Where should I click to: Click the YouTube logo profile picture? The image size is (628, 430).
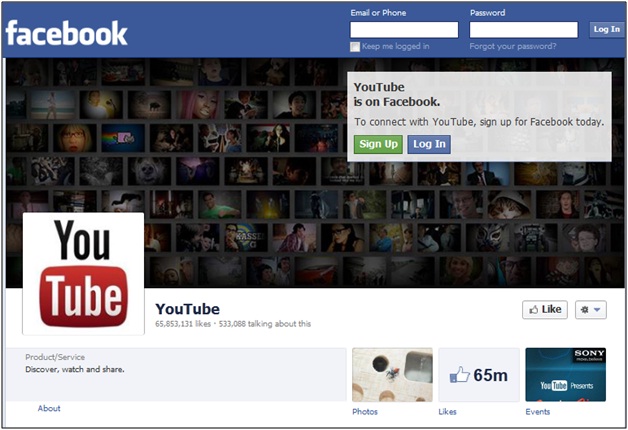point(83,273)
